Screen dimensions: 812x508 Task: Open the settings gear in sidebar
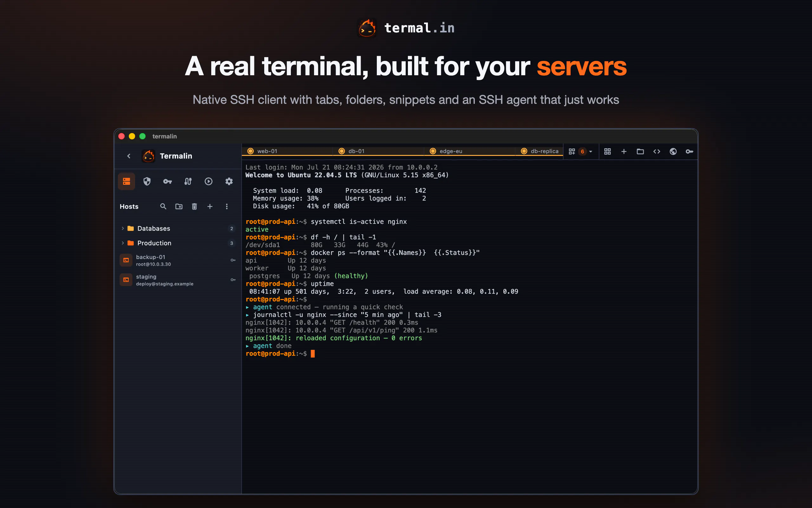[x=229, y=181]
